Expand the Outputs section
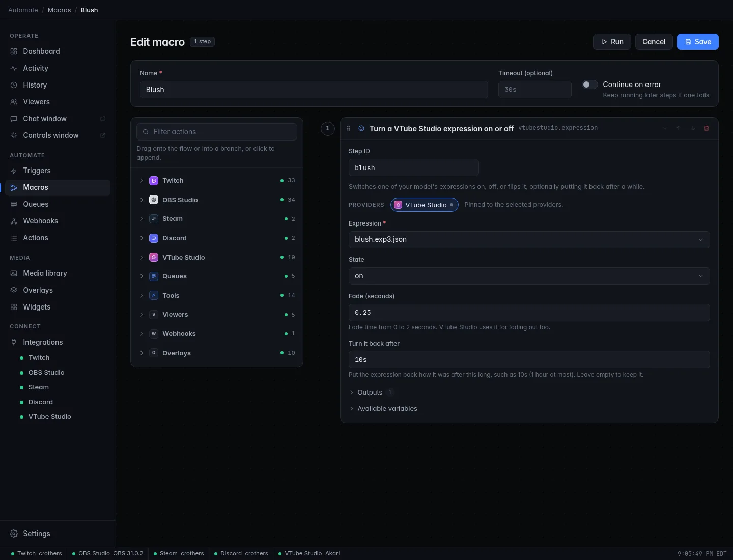Screen dimensions: 733x560 (371, 392)
